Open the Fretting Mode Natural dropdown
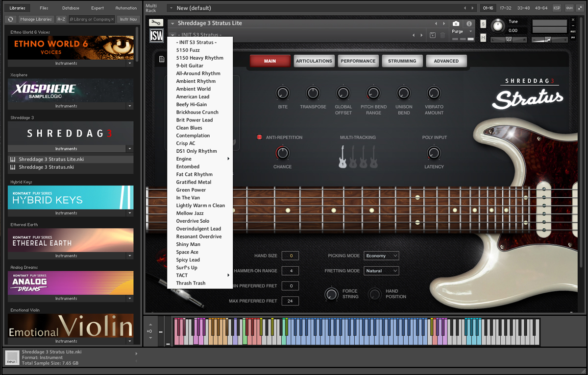This screenshot has width=588, height=375. click(x=381, y=271)
